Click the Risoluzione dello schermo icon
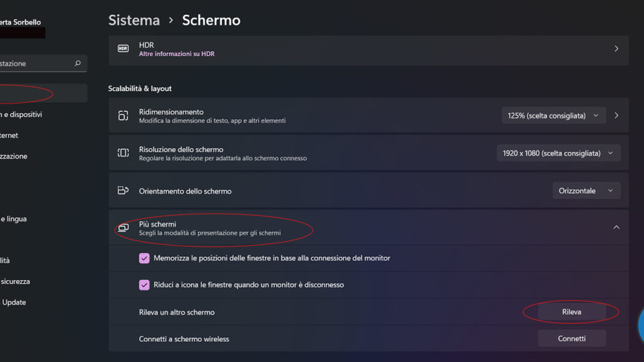This screenshot has height=362, width=644. click(x=123, y=153)
